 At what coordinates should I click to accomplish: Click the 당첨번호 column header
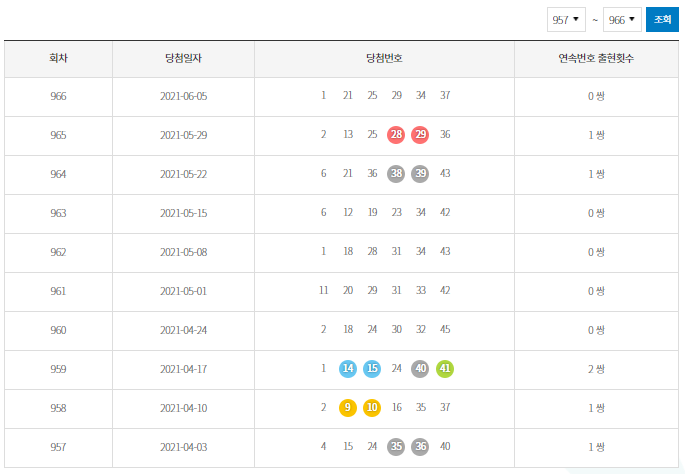point(384,59)
